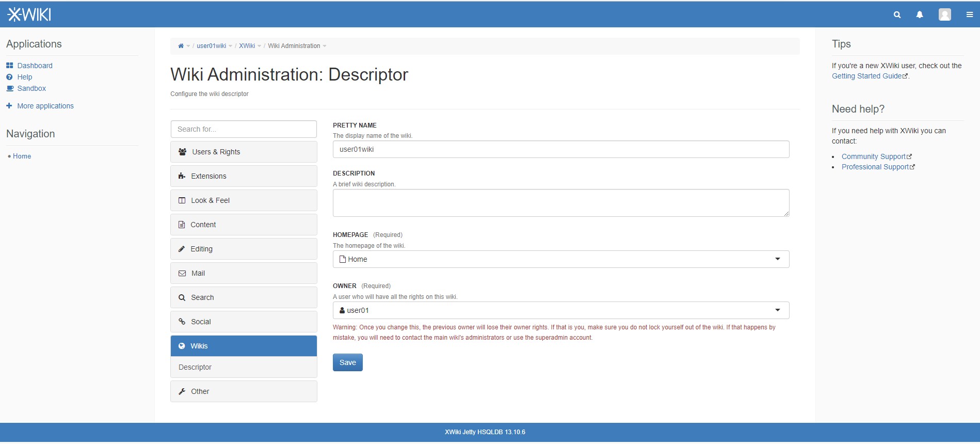Open the notifications bell icon
980x444 pixels.
coord(920,15)
